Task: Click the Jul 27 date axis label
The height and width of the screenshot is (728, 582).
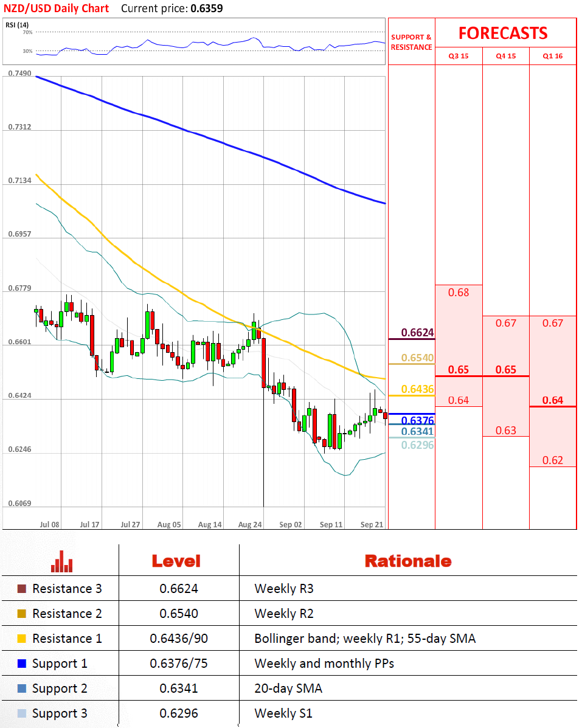Action: click(x=130, y=525)
